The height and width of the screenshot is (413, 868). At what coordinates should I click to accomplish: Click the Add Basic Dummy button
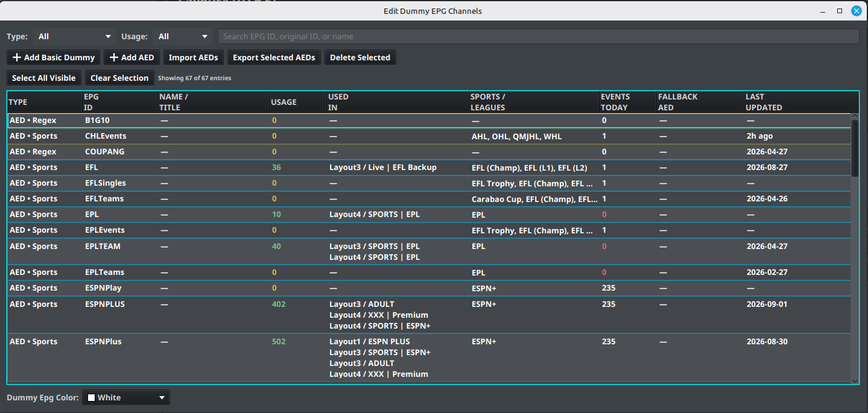click(x=53, y=57)
